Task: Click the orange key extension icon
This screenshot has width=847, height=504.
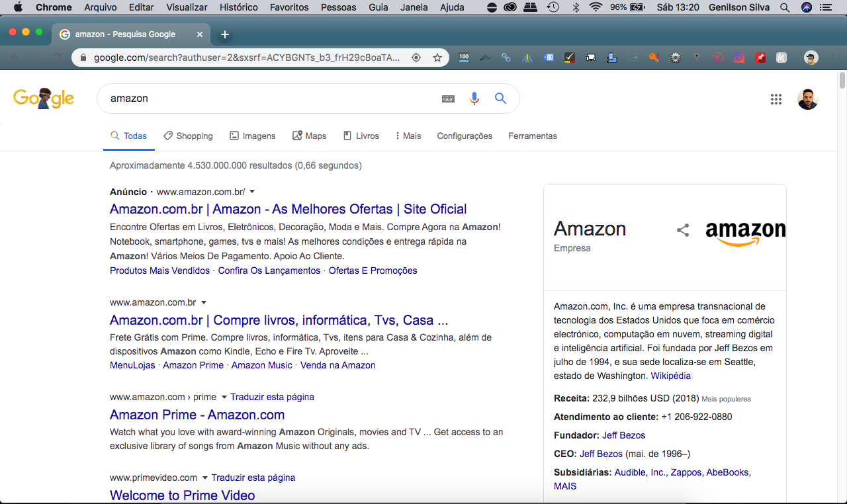Action: coord(654,58)
